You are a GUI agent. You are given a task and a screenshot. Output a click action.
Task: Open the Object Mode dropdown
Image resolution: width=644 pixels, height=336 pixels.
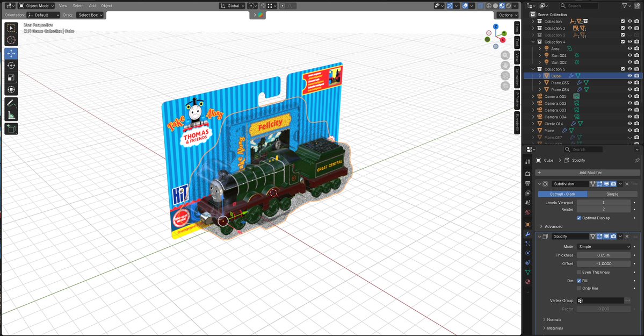tap(36, 6)
